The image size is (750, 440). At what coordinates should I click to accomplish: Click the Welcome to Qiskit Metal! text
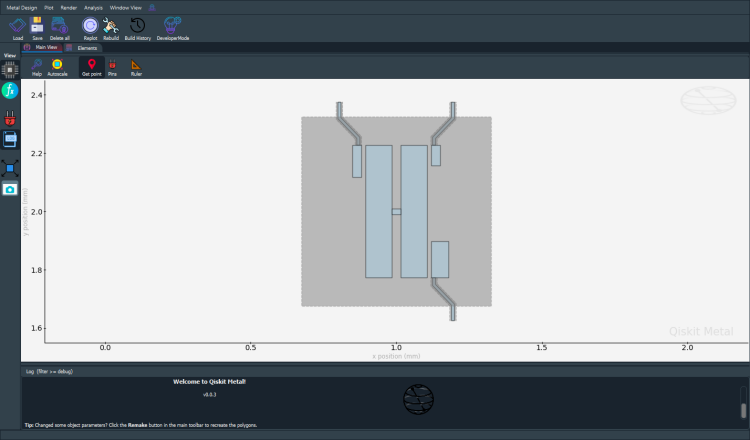click(210, 382)
